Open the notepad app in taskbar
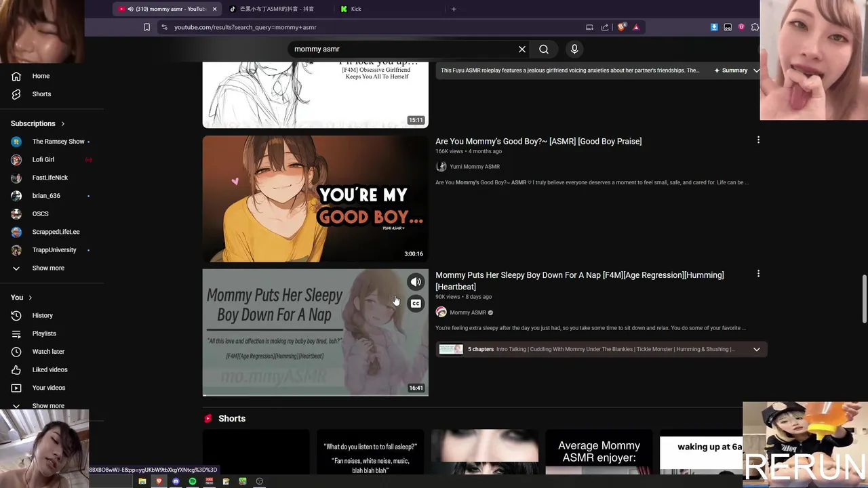Viewport: 868px width, 488px height. 226,481
